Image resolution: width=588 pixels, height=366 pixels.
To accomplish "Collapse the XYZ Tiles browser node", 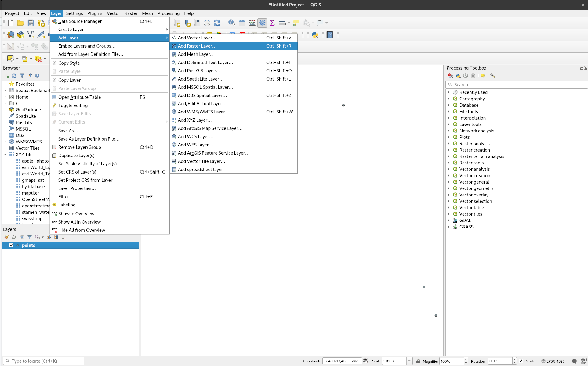I will tap(5, 155).
